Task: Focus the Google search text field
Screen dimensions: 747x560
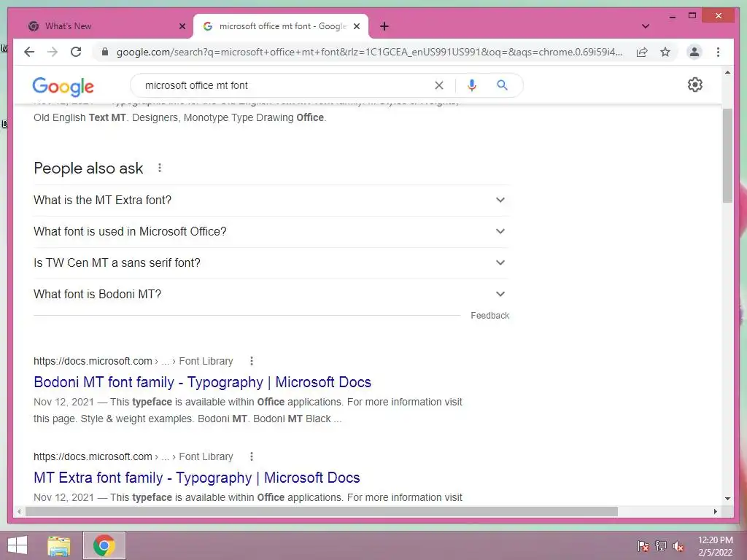Action: coord(286,85)
